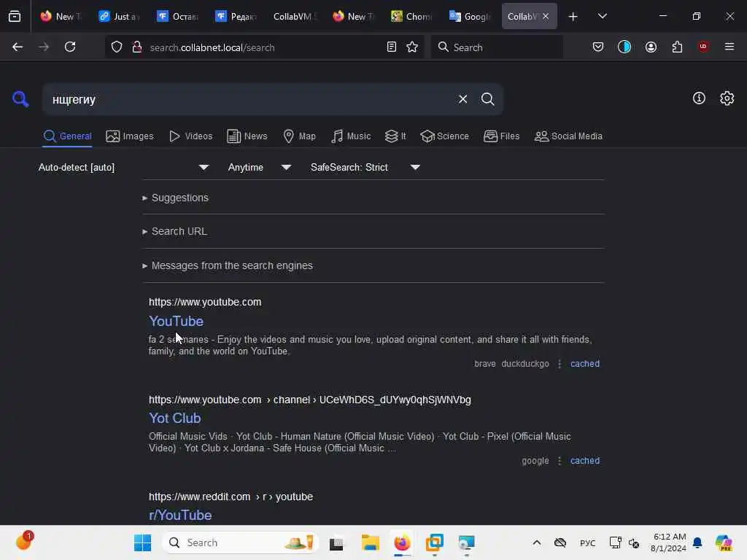Open the Firefox hamburger menu
Viewport: 747px width, 560px height.
tap(729, 47)
